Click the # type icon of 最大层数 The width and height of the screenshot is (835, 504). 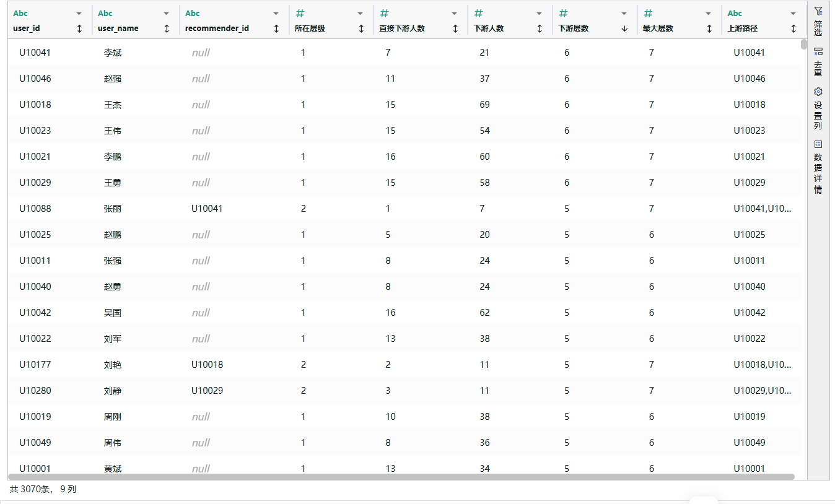(x=648, y=13)
